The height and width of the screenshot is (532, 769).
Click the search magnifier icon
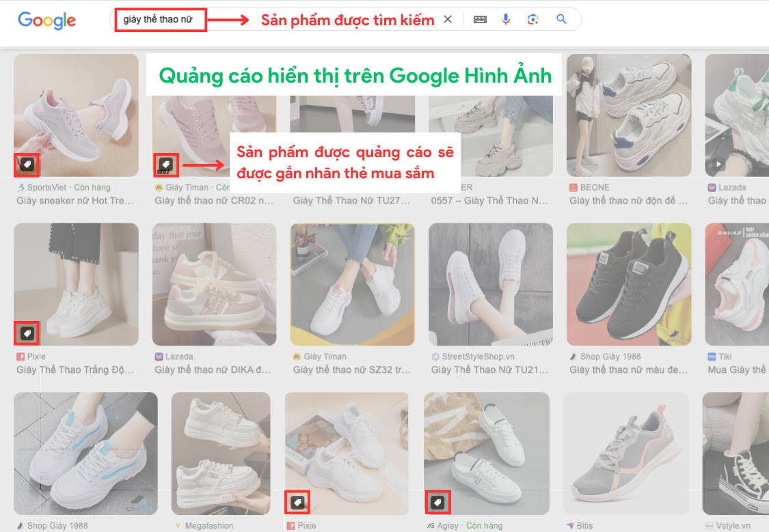coord(561,19)
